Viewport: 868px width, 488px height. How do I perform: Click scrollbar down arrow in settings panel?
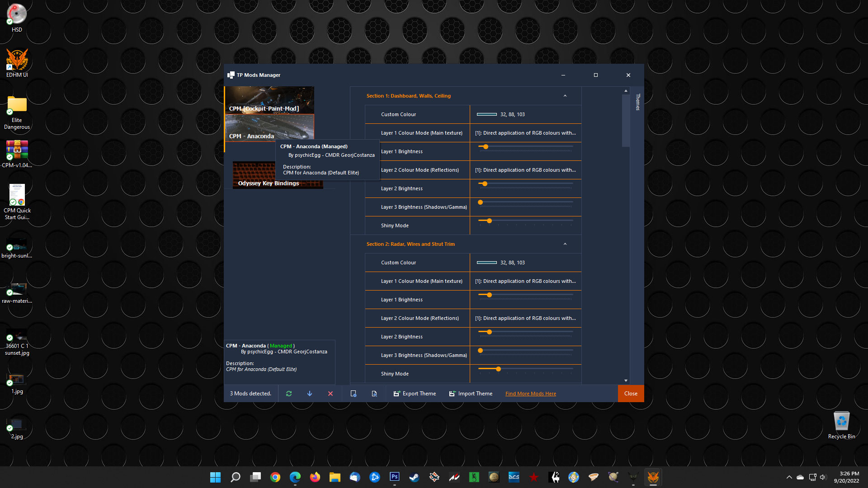[626, 380]
